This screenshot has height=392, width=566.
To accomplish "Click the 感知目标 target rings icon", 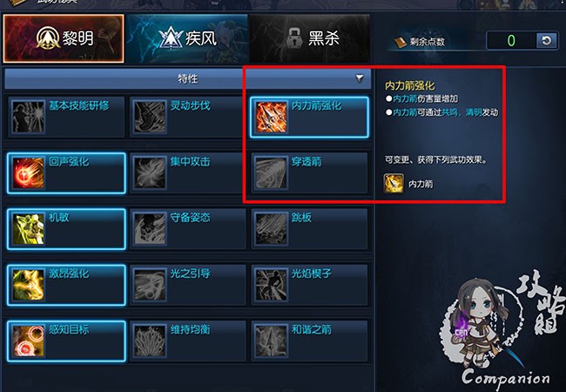I will 28,341.
